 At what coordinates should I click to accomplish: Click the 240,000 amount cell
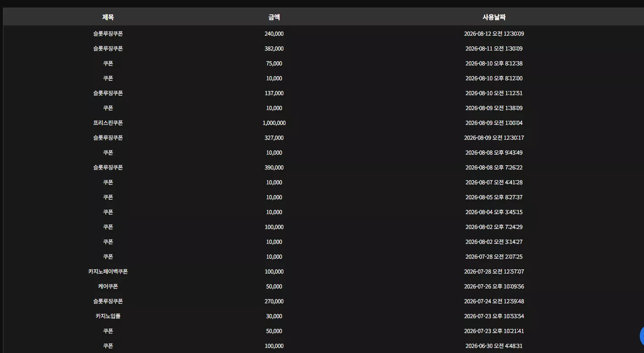point(274,34)
